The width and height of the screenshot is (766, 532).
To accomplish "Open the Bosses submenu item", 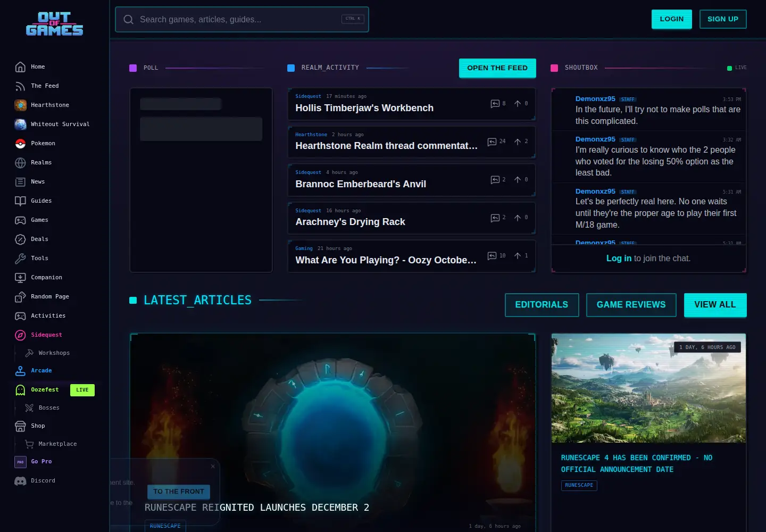I will (x=49, y=408).
